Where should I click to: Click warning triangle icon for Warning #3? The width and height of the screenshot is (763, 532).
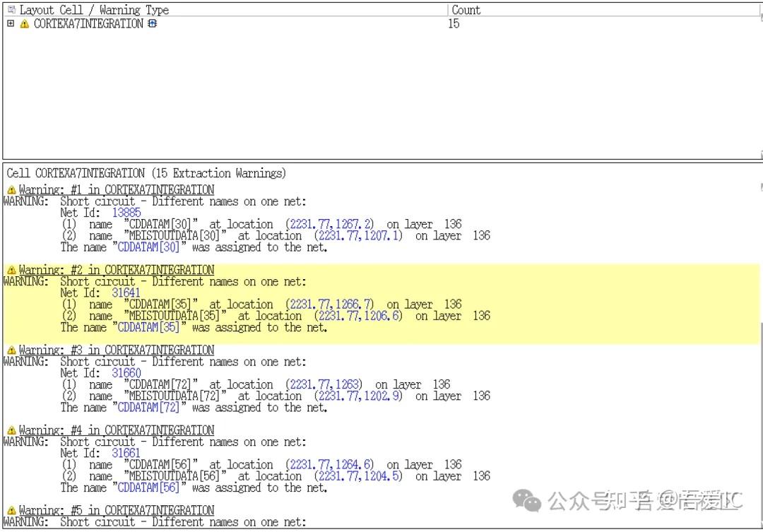tap(11, 350)
